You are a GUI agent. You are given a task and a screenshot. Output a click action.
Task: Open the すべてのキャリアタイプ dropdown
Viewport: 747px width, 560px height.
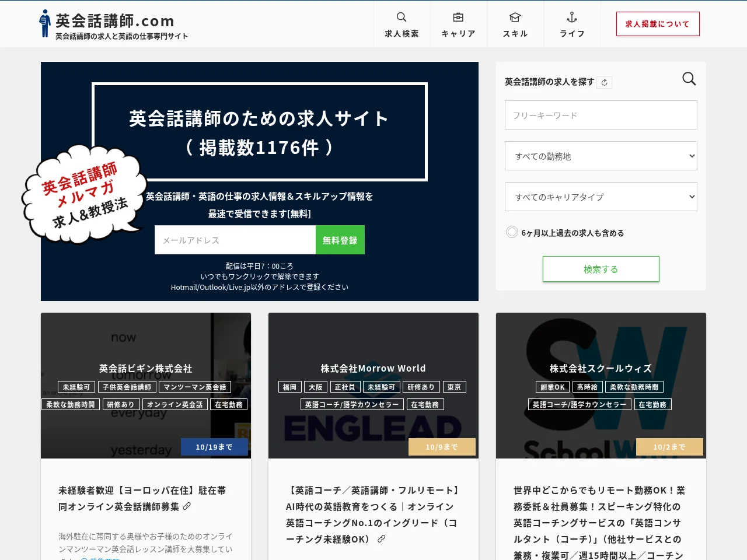pos(601,197)
